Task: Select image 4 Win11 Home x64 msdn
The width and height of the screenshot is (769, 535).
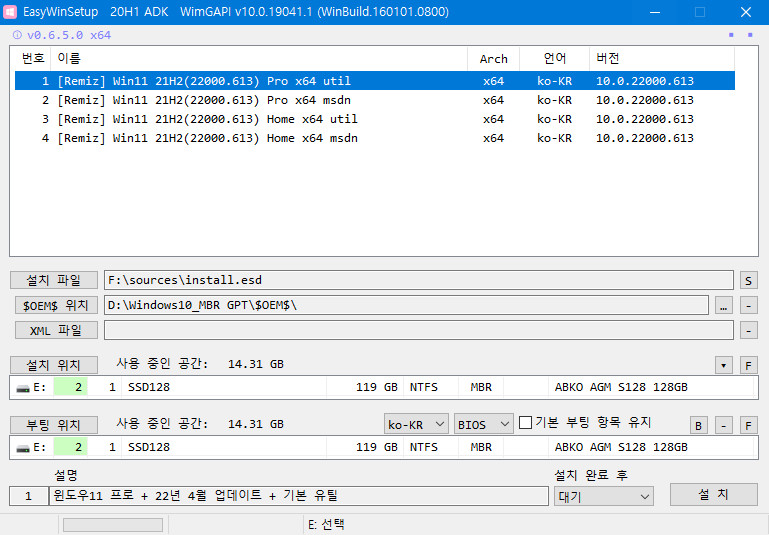Action: click(x=375, y=138)
